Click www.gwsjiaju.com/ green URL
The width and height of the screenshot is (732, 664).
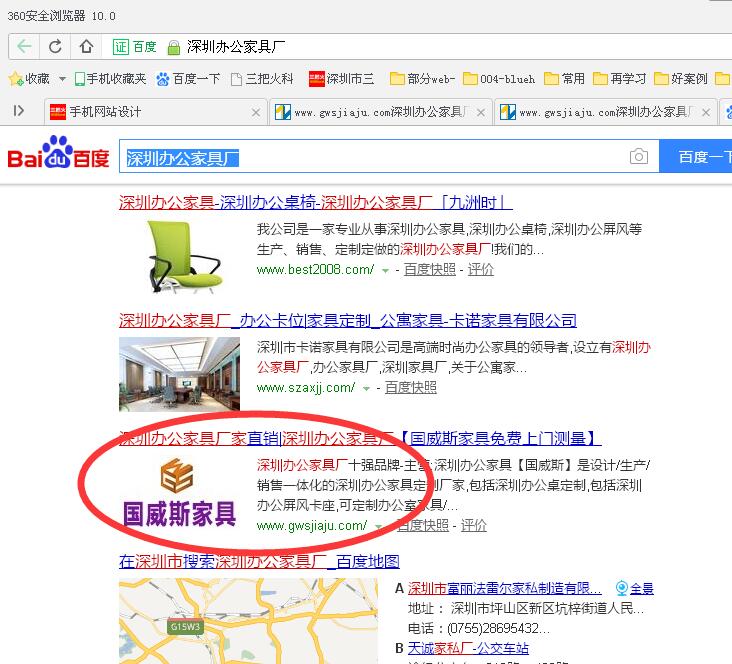pyautogui.click(x=312, y=525)
